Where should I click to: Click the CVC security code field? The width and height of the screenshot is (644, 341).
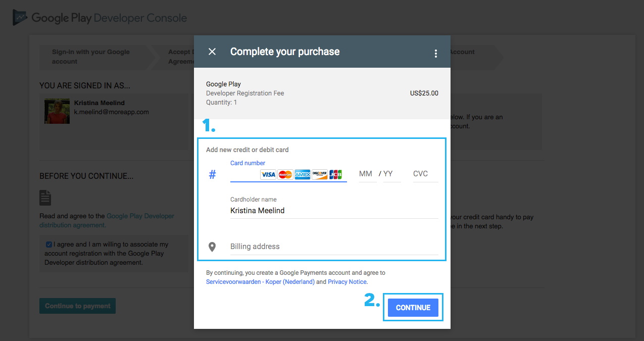point(425,174)
